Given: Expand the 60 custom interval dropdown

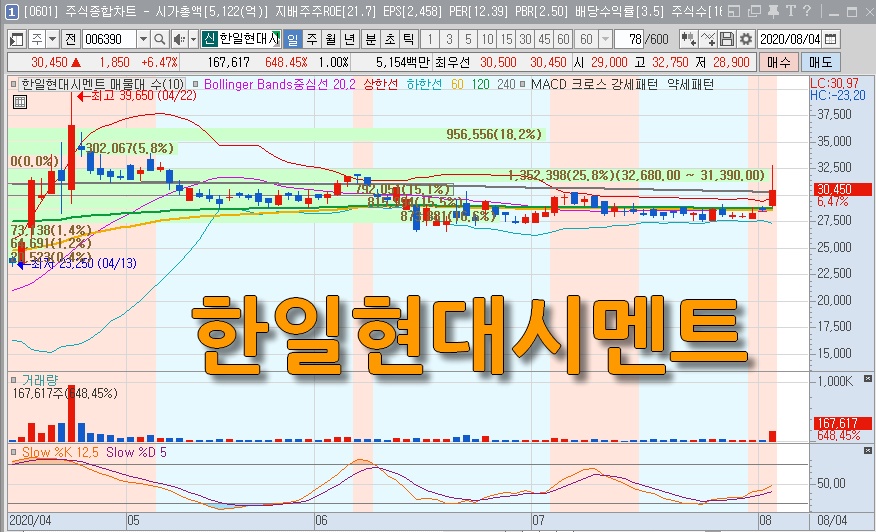Looking at the screenshot, I should tap(605, 39).
